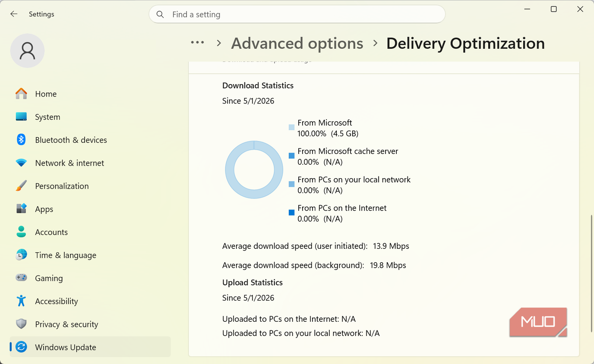Click the Upload Statistics heading
This screenshot has height=364, width=594.
tap(253, 282)
